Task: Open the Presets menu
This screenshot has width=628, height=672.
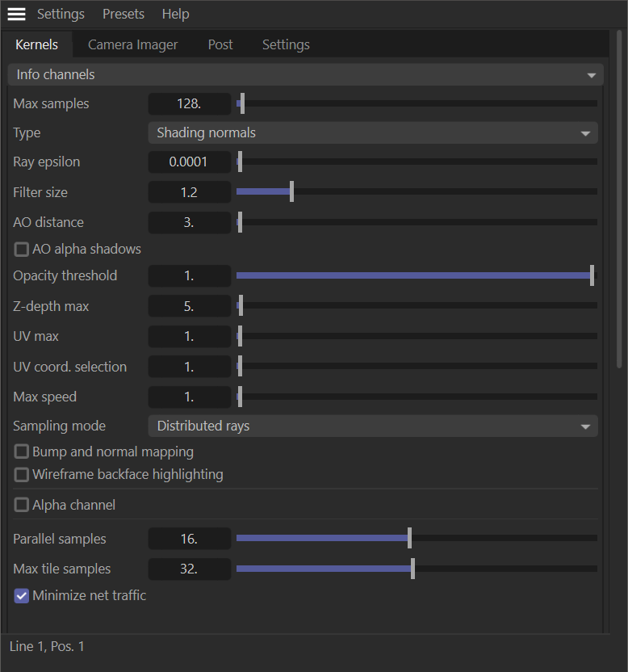Action: pyautogui.click(x=124, y=15)
